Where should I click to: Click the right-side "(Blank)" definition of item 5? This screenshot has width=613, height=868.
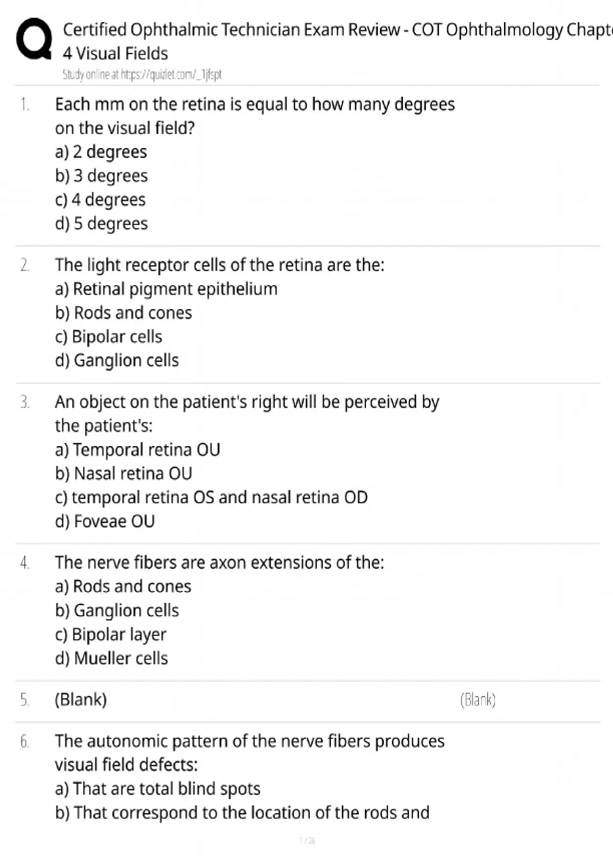(x=478, y=700)
